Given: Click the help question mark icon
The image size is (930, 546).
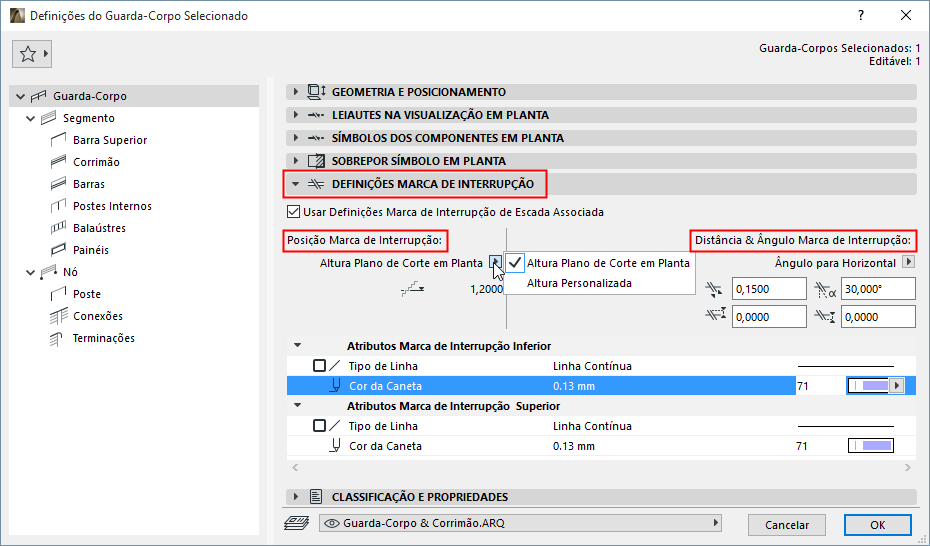Looking at the screenshot, I should click(861, 16).
